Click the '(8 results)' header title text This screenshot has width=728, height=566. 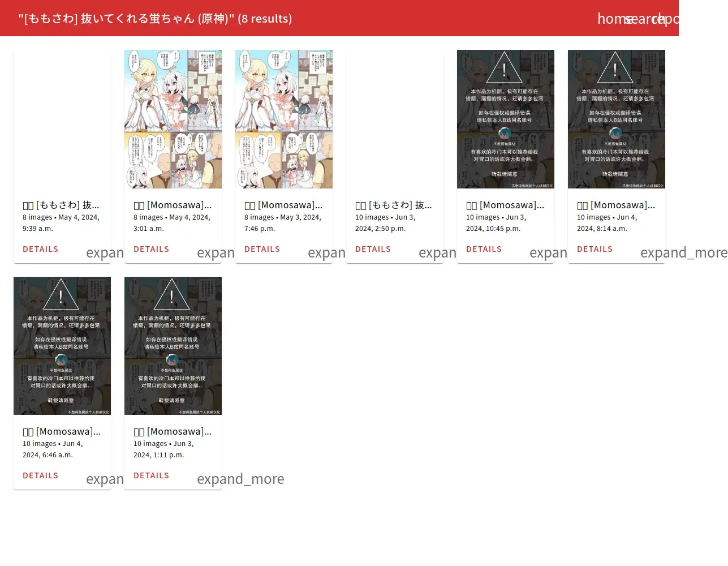[265, 19]
